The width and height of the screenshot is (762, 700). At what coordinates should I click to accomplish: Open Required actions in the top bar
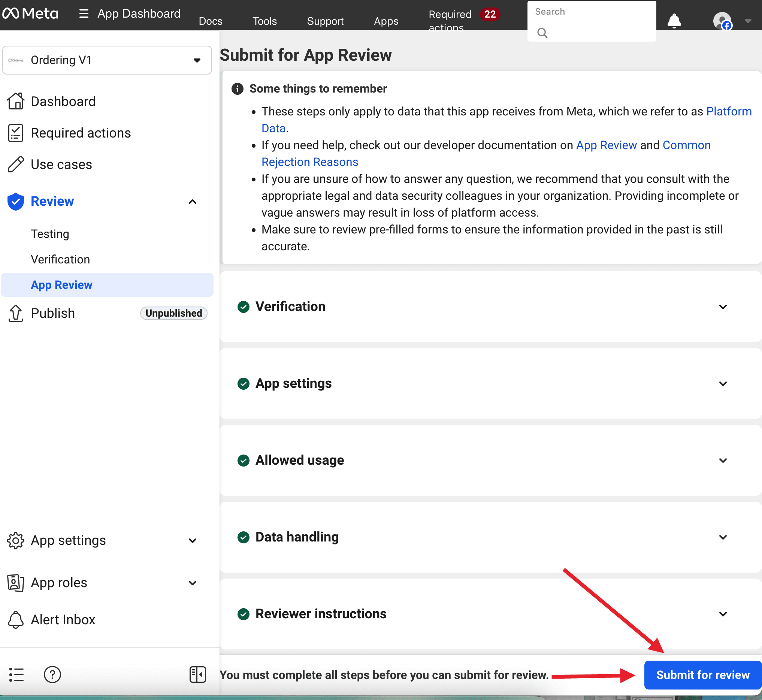pos(450,21)
